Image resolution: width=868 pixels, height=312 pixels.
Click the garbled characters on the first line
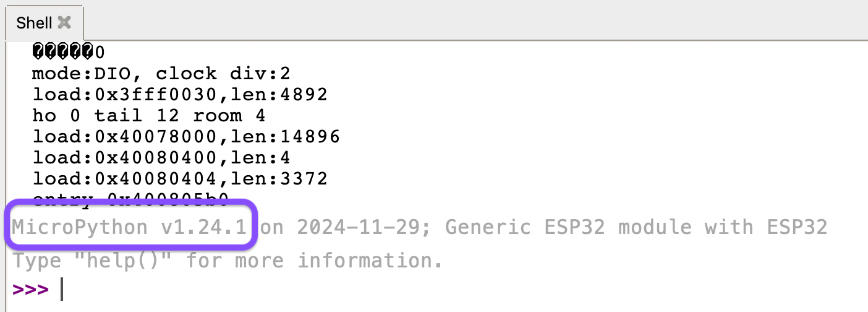(x=62, y=51)
